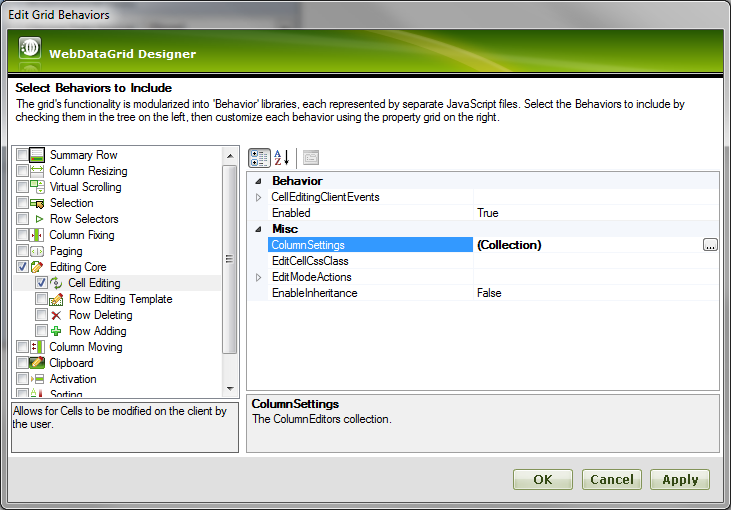The image size is (731, 510).
Task: Enable the Row Adding checkbox
Action: tap(41, 331)
